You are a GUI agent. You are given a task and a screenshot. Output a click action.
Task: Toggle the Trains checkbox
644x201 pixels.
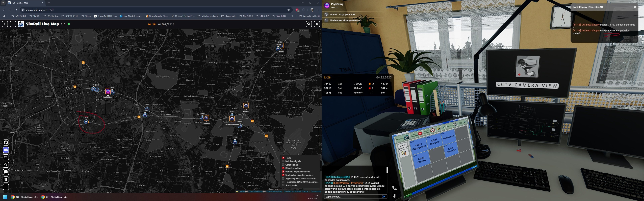pyautogui.click(x=283, y=158)
